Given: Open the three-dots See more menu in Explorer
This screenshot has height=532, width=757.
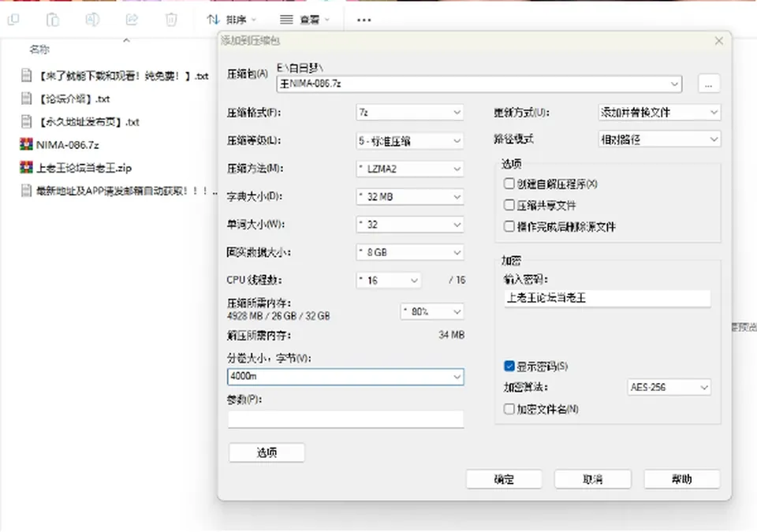Looking at the screenshot, I should tap(364, 20).
